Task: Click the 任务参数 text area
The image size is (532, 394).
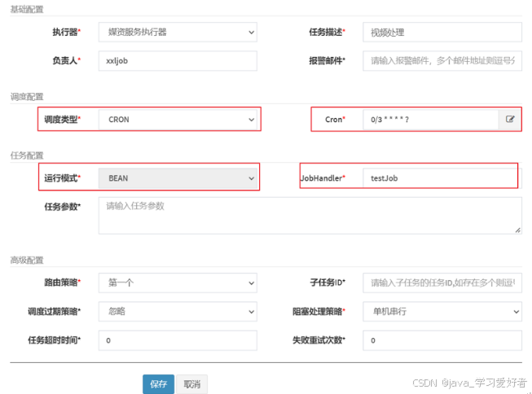Action: [310, 216]
